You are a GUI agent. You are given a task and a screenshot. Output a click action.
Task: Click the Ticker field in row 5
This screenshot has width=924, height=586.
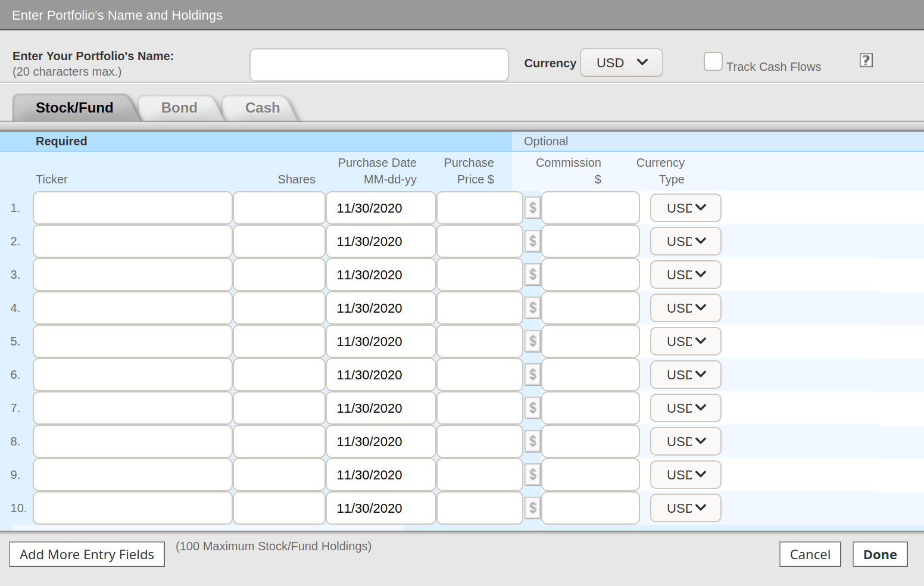point(133,341)
